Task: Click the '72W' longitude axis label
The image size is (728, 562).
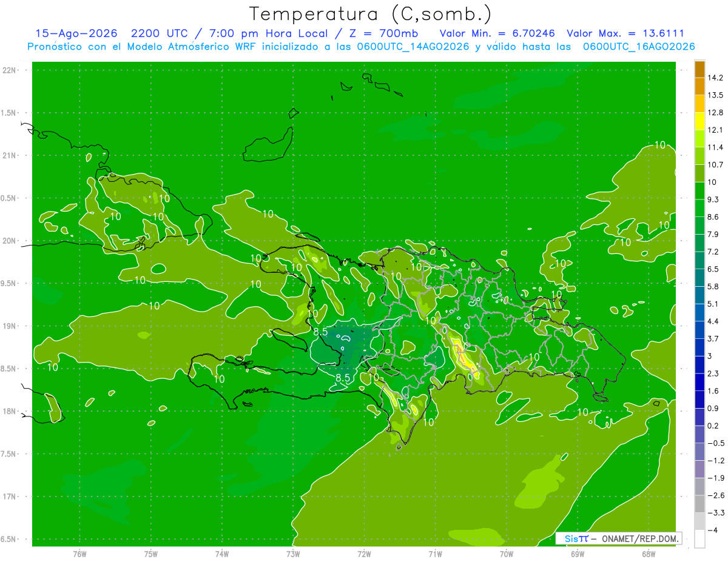Action: coord(364,554)
